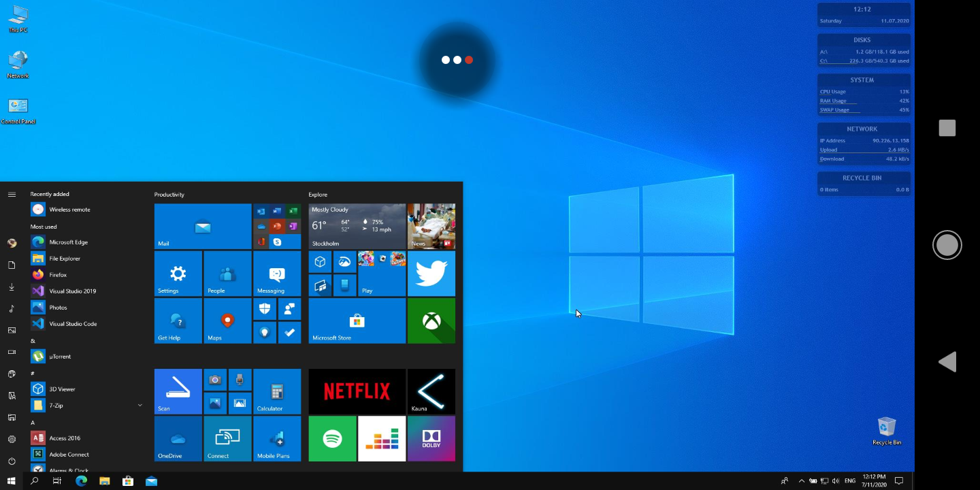Launch the Netflix tile
Image resolution: width=980 pixels, height=490 pixels.
[x=357, y=391]
